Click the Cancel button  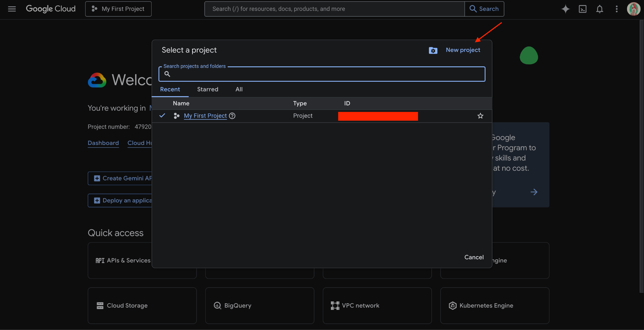(x=474, y=257)
